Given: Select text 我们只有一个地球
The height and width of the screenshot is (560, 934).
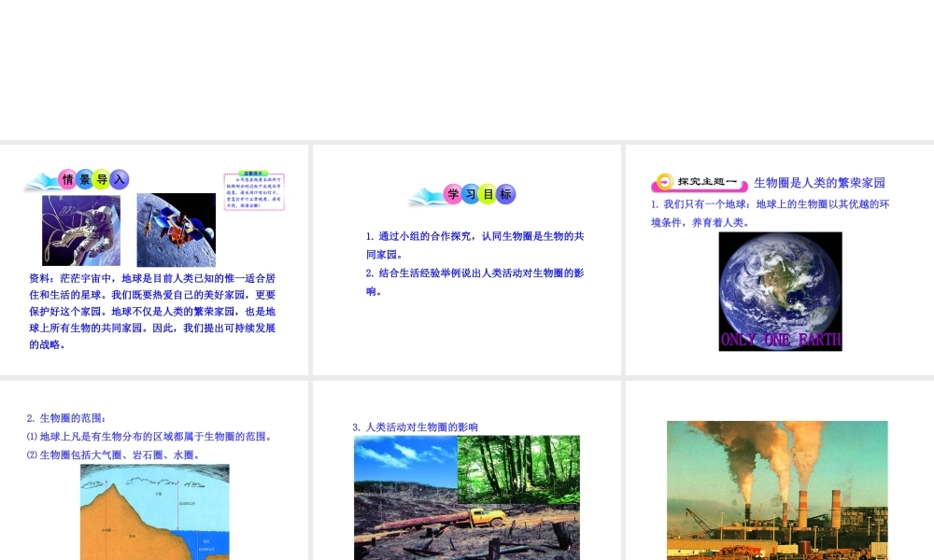Looking at the screenshot, I should (x=706, y=204).
